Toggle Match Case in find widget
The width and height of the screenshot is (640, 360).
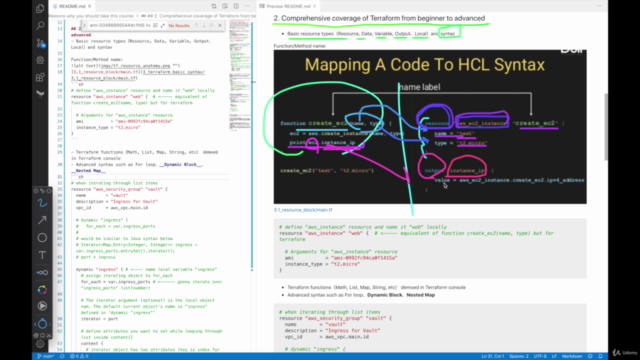[x=148, y=25]
